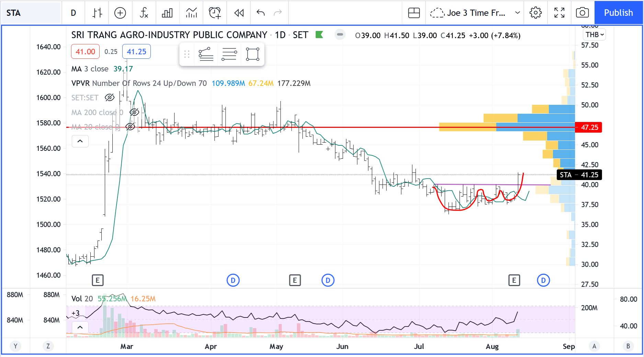Click the Mar label on time axis
The height and width of the screenshot is (357, 644).
[x=127, y=346]
